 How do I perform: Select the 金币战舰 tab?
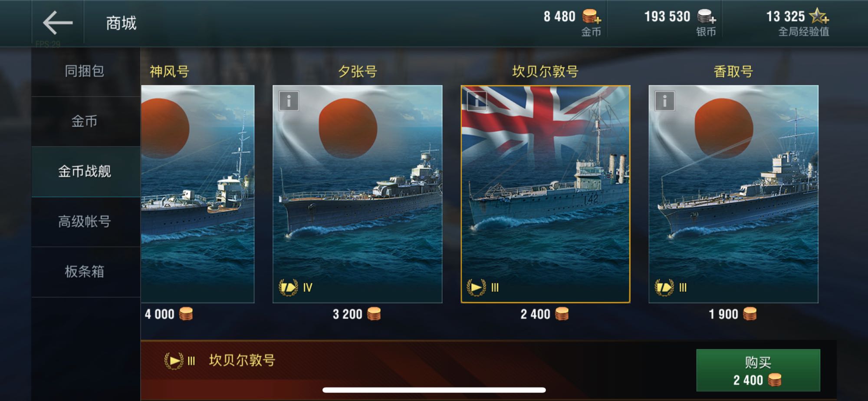[85, 172]
